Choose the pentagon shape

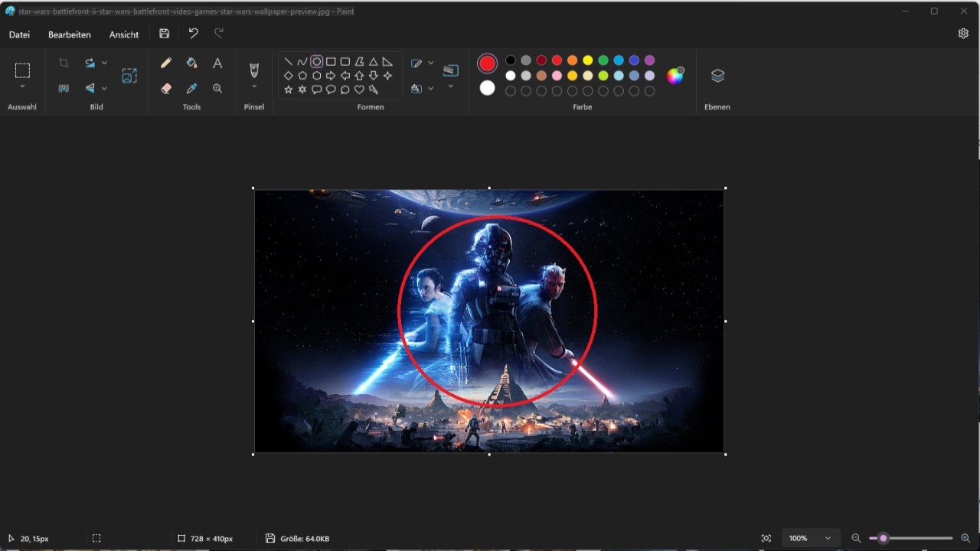tap(302, 76)
